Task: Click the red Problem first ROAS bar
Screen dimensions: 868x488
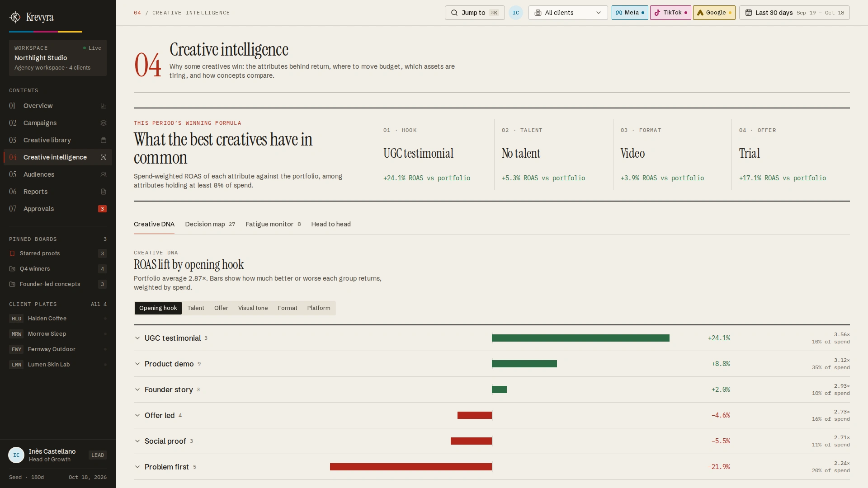Action: 411,467
